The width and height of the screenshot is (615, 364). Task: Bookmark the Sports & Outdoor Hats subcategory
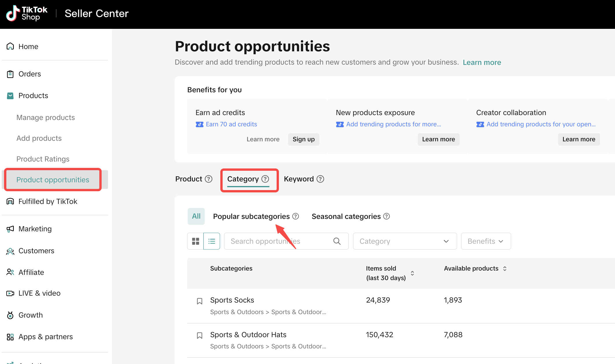199,335
